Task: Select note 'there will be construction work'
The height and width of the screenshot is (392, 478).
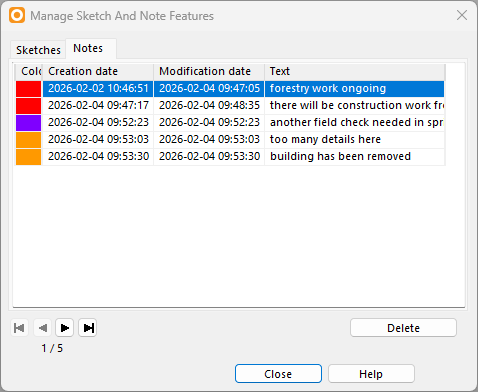Action: (355, 106)
